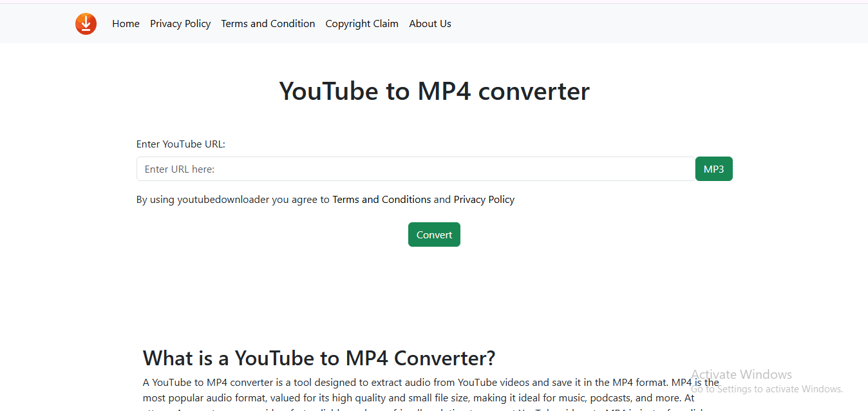Screen dimensions: 868x411
Task: Click the Enter YouTube URL label
Action: tap(181, 144)
